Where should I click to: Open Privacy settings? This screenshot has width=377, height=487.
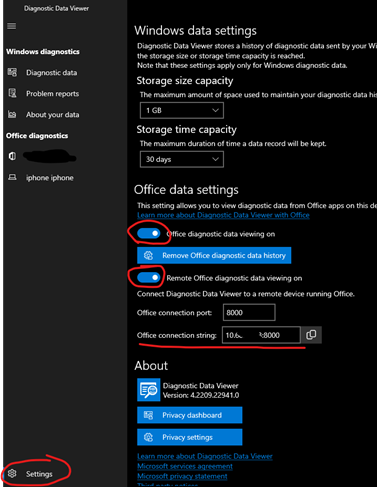(190, 437)
